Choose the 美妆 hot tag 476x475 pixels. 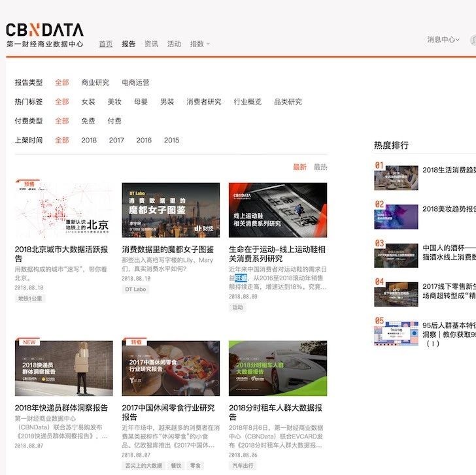[114, 102]
